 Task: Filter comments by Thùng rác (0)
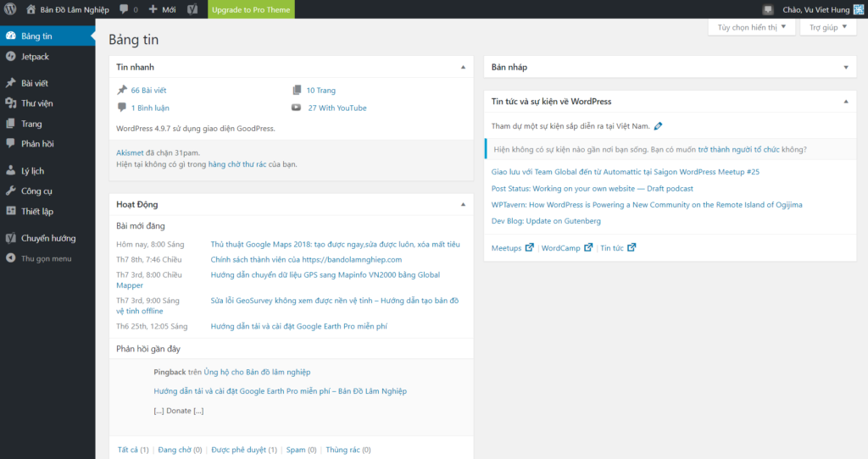coord(348,450)
